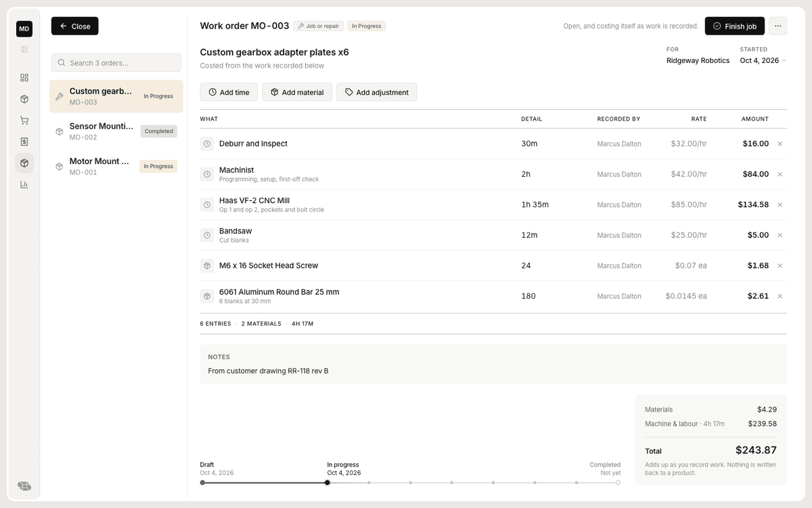Viewport: 812px width, 508px height.
Task: Click the Materials $4.29 value
Action: (767, 410)
